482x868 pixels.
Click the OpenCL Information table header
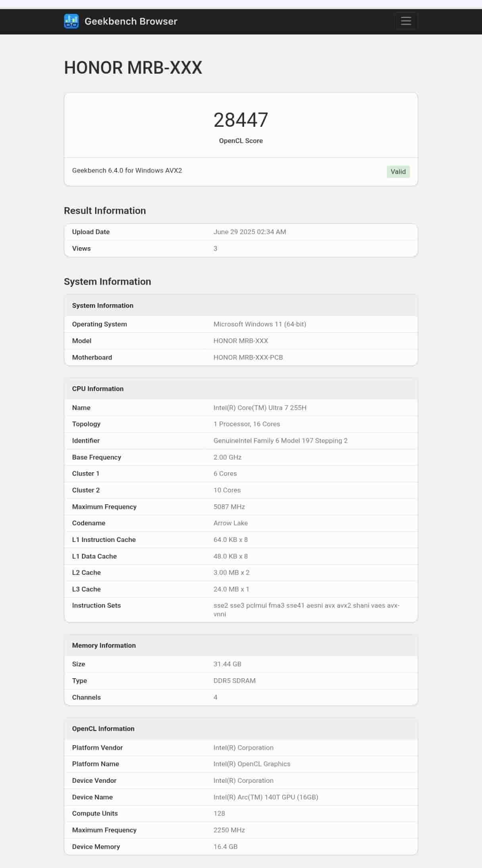[103, 729]
